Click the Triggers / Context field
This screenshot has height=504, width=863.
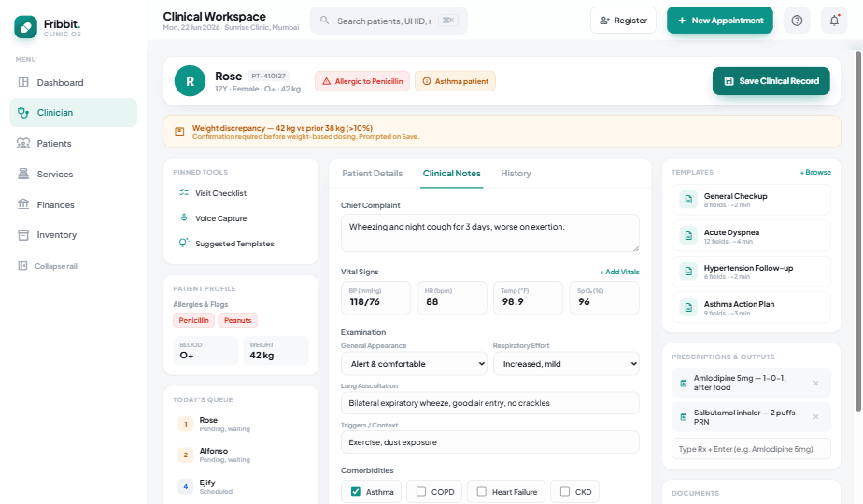(489, 441)
